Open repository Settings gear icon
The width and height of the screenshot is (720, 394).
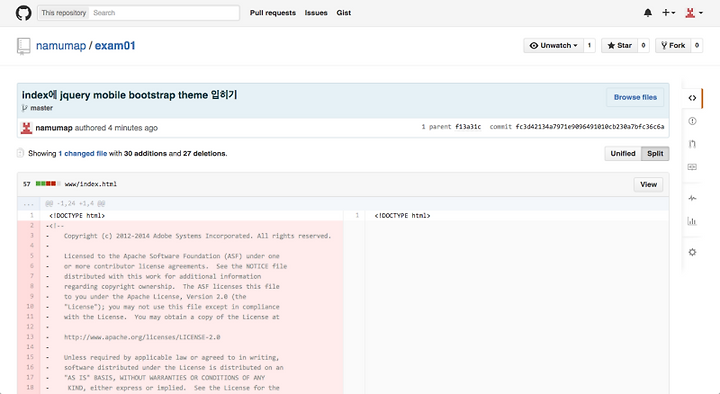click(692, 252)
